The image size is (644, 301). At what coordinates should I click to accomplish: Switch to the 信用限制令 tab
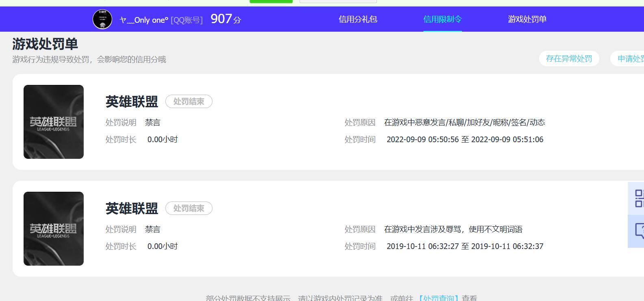pos(442,19)
